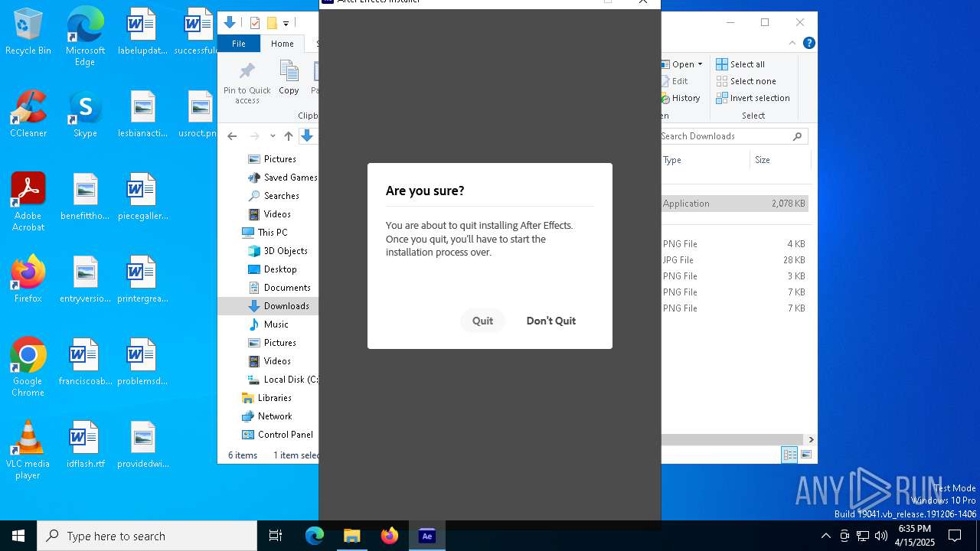Image resolution: width=980 pixels, height=551 pixels.
Task: Click Pin to Quick access in Explorer ribbon
Action: click(x=247, y=83)
